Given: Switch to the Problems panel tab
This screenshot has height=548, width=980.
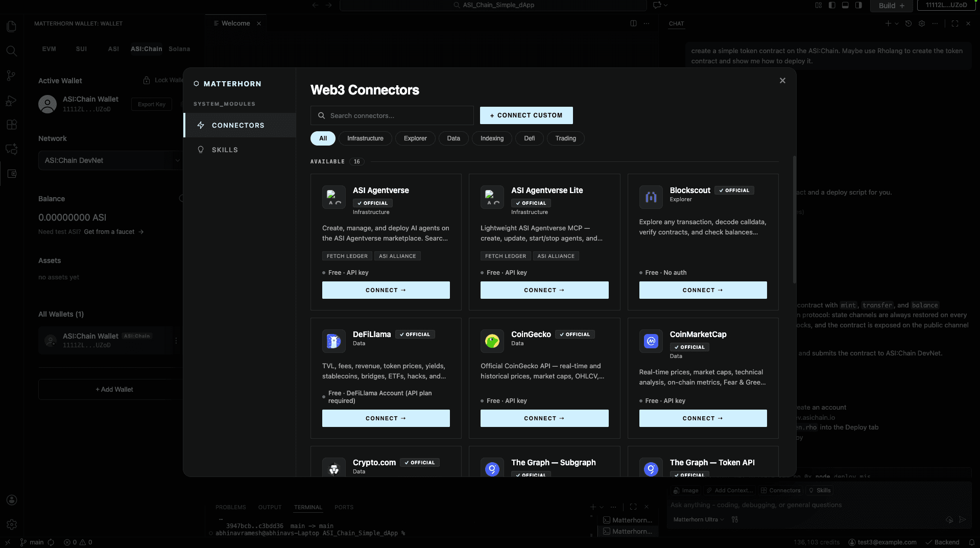Looking at the screenshot, I should [x=230, y=507].
